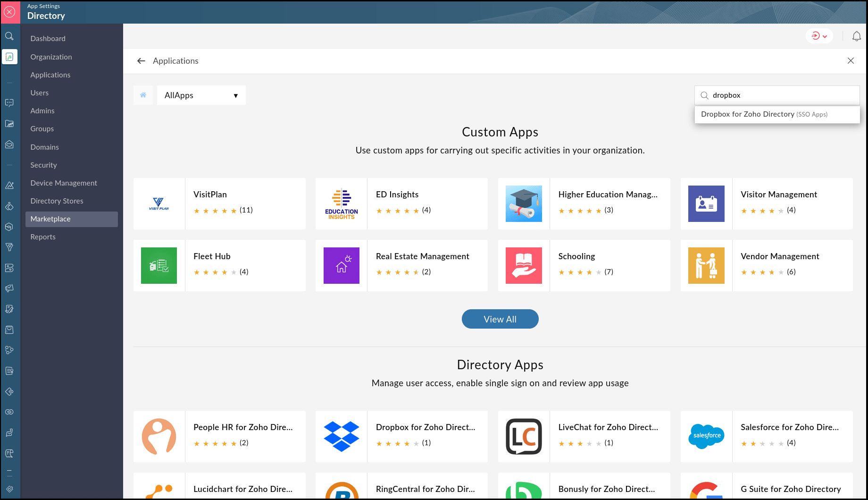The image size is (868, 500).
Task: Open Real Estate Management purple house icon
Action: pyautogui.click(x=342, y=266)
